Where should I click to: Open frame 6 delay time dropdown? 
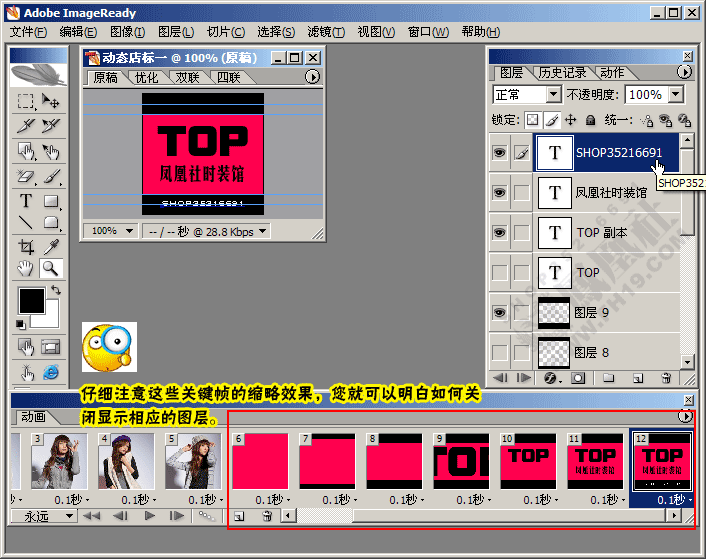pos(288,500)
